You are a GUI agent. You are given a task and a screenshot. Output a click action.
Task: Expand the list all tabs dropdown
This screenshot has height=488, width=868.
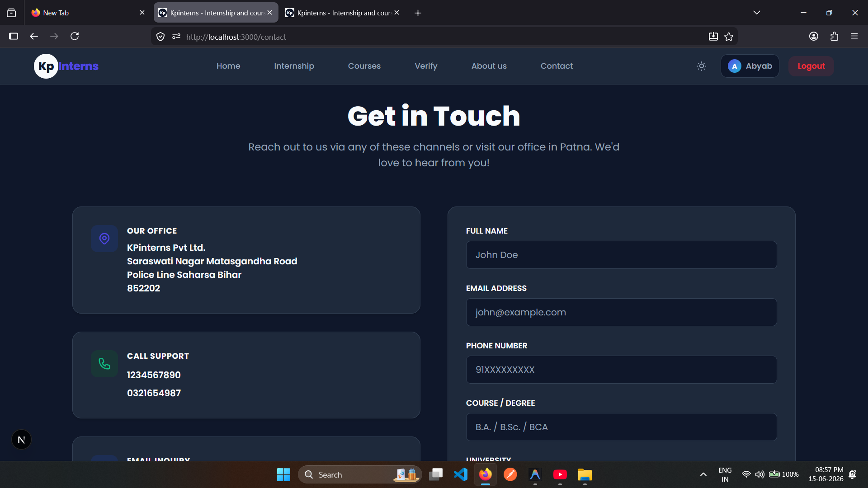click(x=757, y=13)
